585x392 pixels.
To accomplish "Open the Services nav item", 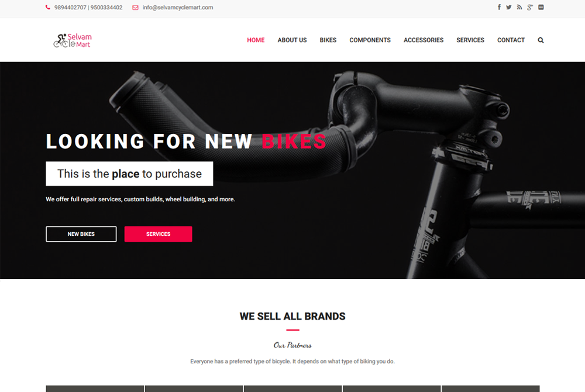I will pos(470,40).
